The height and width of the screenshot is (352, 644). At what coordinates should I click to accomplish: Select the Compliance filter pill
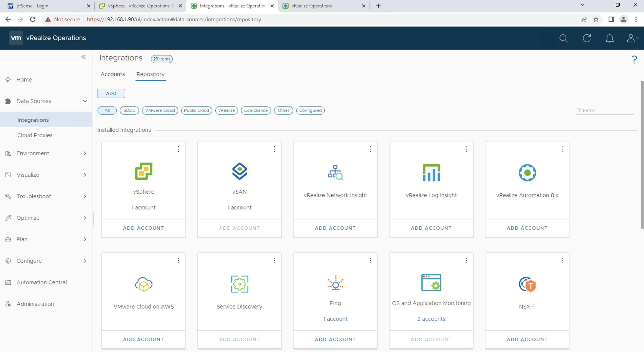(x=256, y=110)
